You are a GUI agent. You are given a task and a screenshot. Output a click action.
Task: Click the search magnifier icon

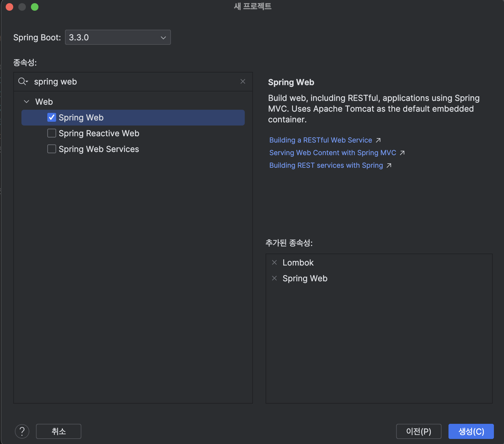click(22, 82)
